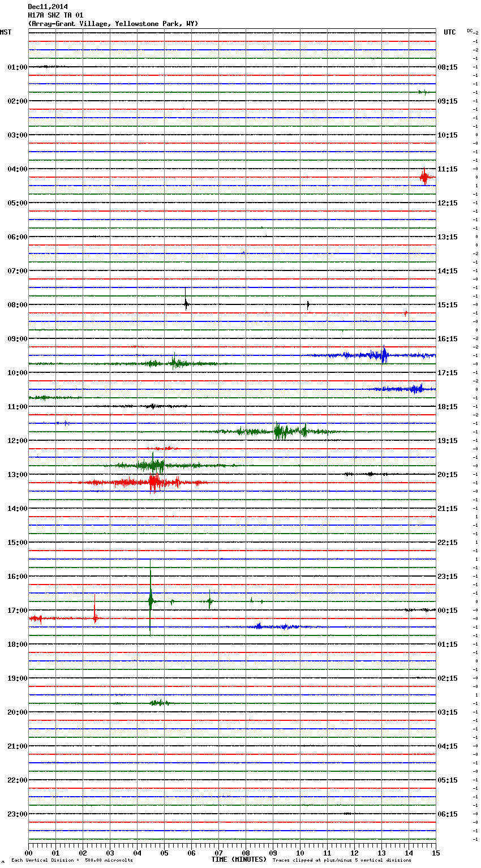
Task: Click the 16:15 UTC time label
Action: click(448, 339)
